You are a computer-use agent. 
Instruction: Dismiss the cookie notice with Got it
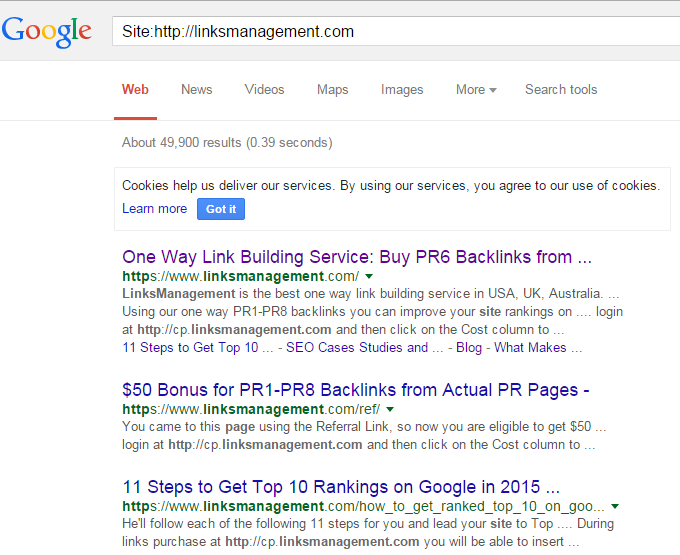click(x=221, y=209)
